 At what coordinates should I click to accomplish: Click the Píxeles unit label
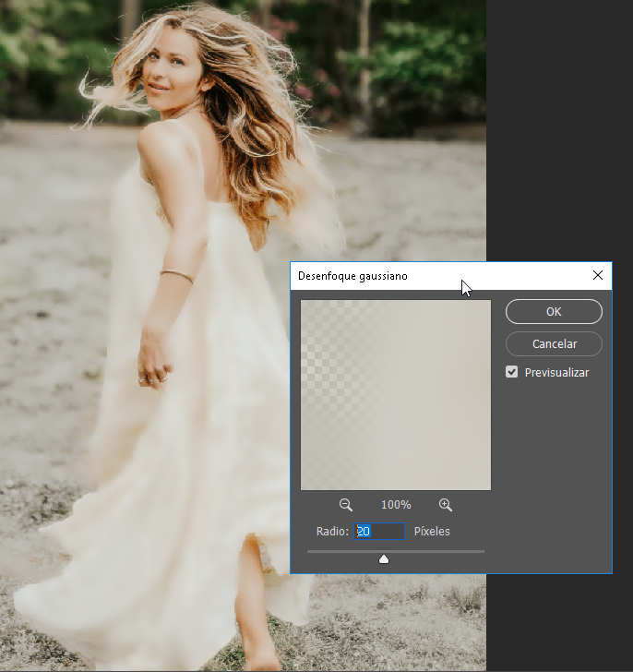point(432,532)
